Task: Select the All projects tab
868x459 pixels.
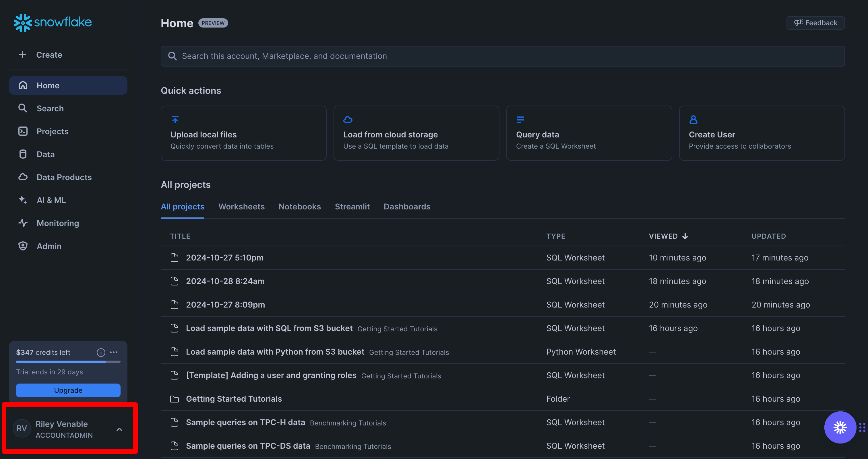Action: pyautogui.click(x=183, y=207)
